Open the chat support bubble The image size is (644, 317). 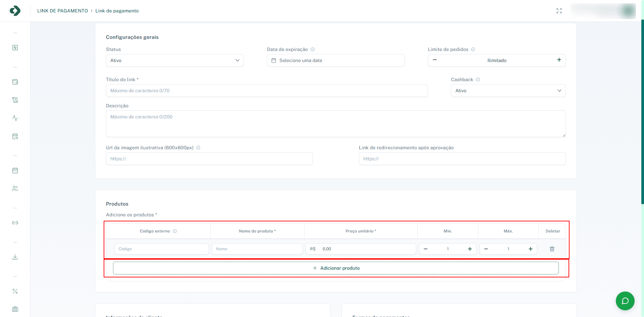625,301
